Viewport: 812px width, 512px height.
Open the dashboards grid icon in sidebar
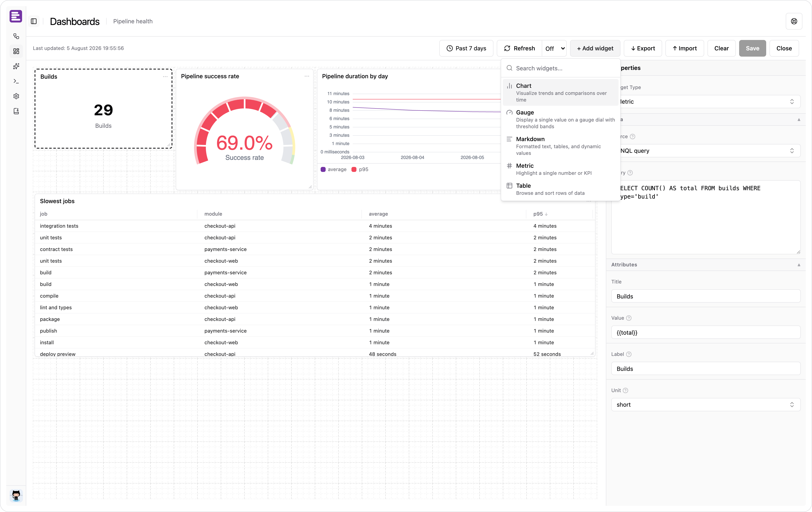coord(16,51)
